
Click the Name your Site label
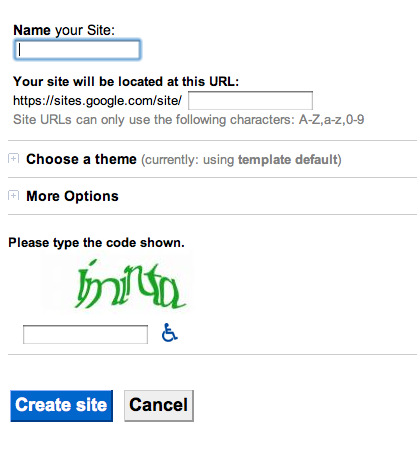pos(64,30)
